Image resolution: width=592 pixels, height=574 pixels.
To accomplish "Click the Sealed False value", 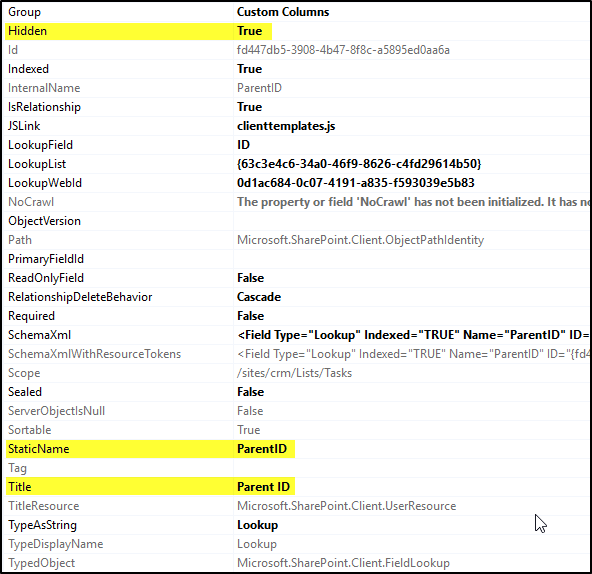I will pyautogui.click(x=250, y=392).
